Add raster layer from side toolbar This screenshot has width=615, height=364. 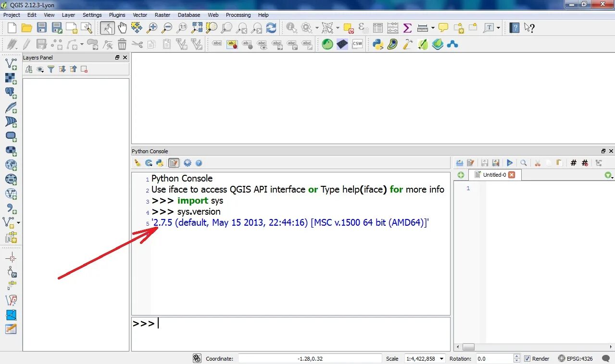pos(11,78)
